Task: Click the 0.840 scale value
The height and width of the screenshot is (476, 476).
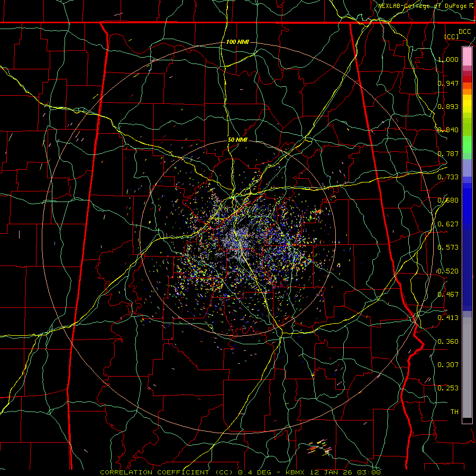Action: (x=448, y=130)
